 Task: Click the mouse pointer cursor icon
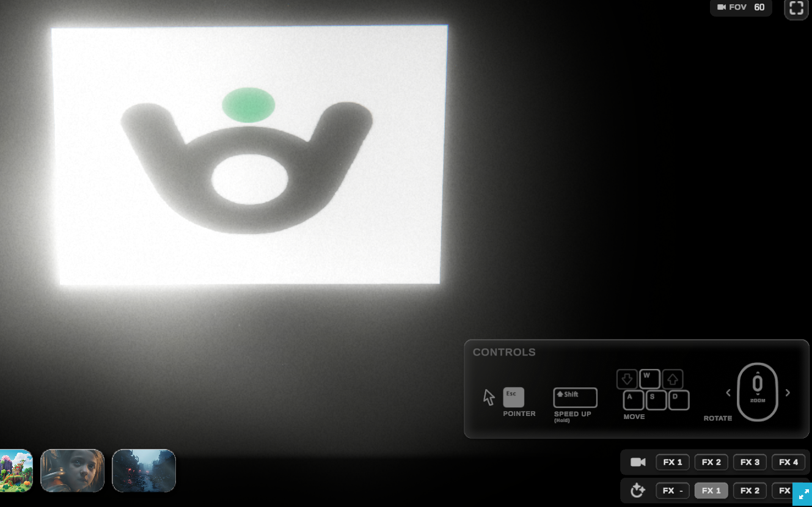point(489,397)
